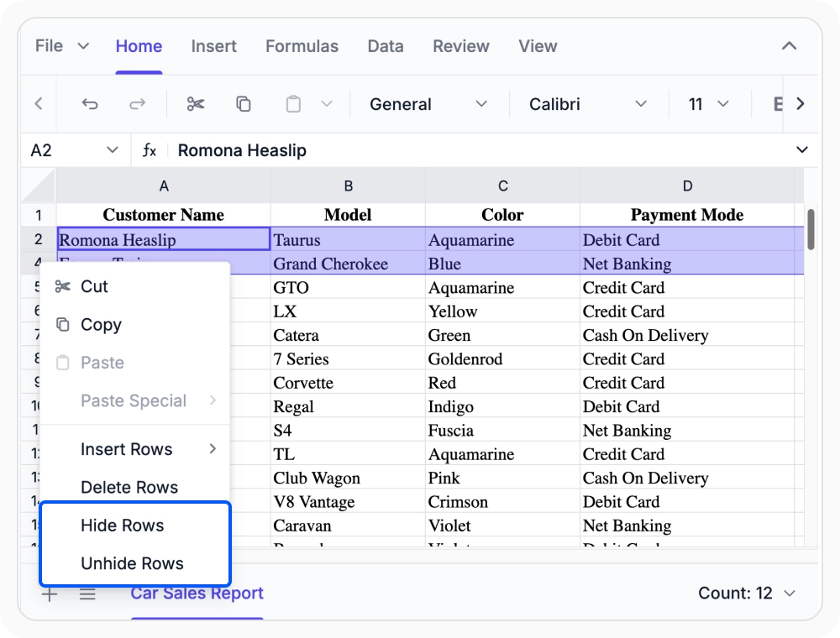Click the Payment Mode header cell

pos(687,215)
